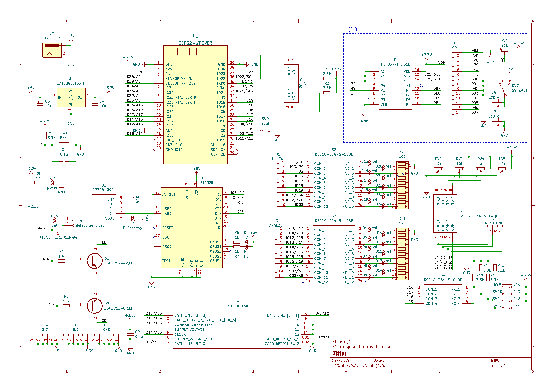Screen dimensions: 554x392
Task: Click the J4 card connector body
Action: 237,330
